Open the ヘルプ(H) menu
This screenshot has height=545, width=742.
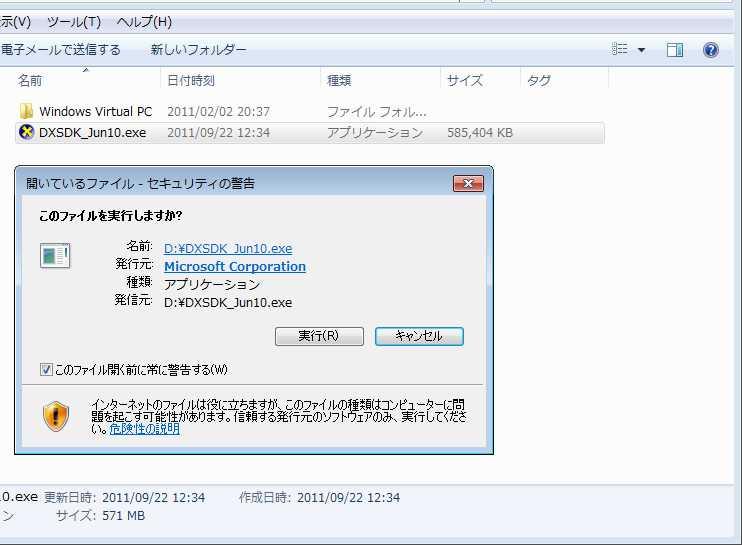point(144,22)
